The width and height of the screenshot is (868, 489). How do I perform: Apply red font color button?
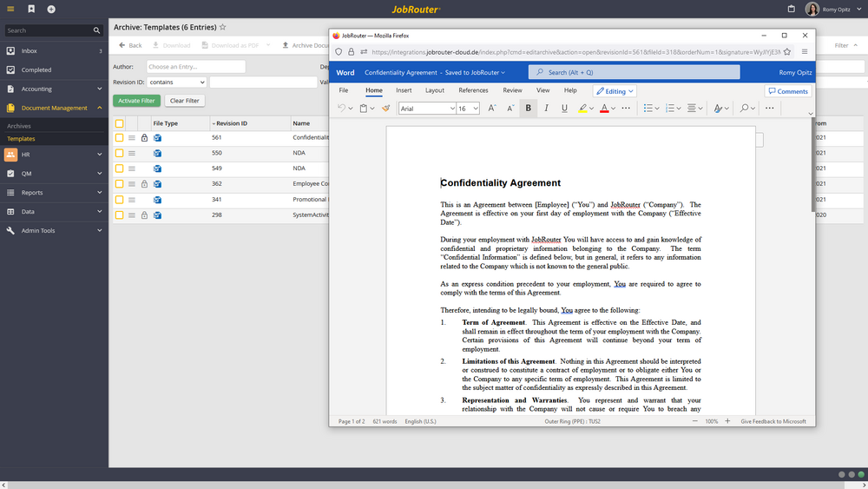point(604,108)
